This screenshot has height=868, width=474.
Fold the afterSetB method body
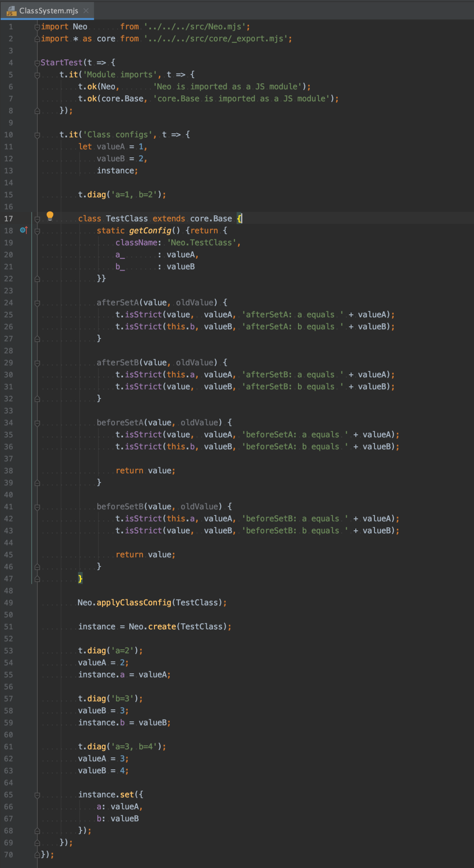coord(37,363)
